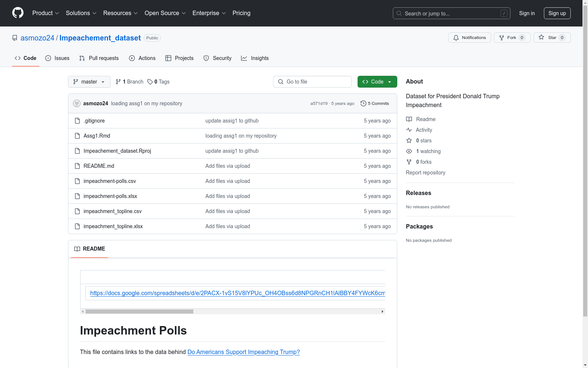The width and height of the screenshot is (588, 368).
Task: Click the page vertical scrollbar
Action: tap(585, 161)
